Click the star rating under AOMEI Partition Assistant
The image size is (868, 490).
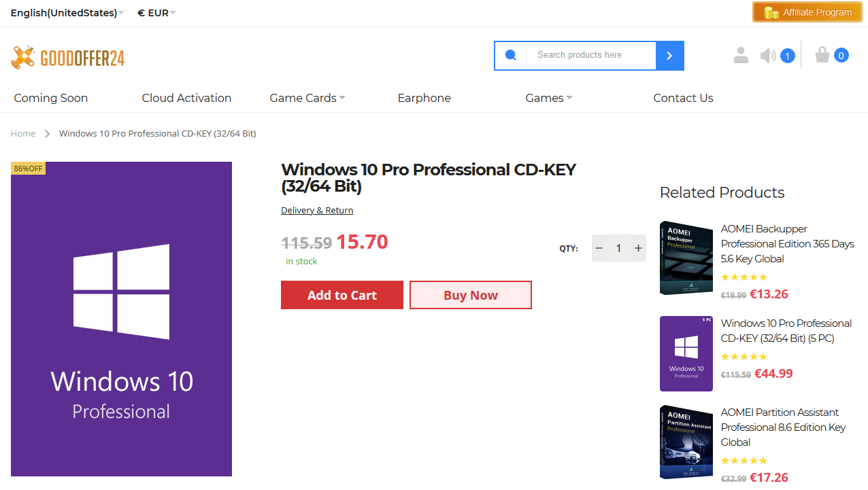coord(744,461)
